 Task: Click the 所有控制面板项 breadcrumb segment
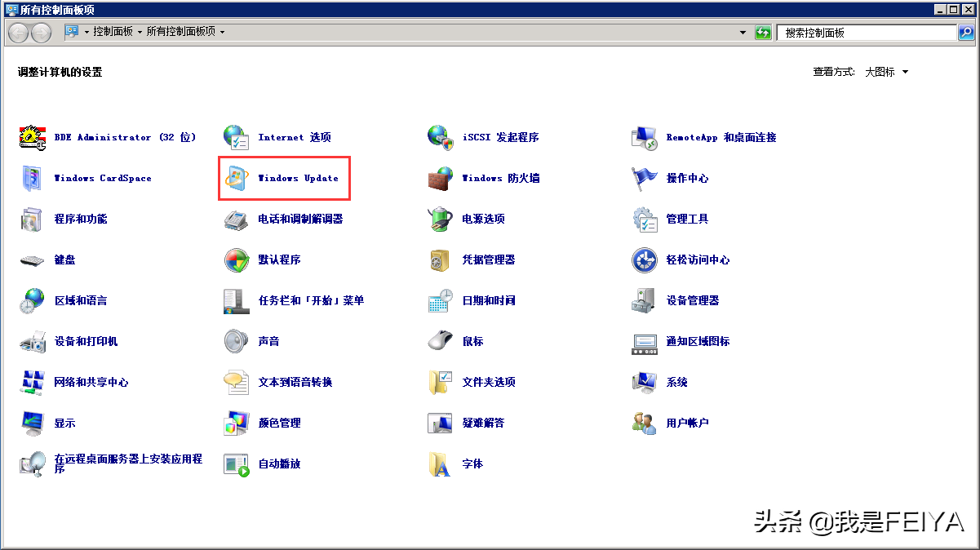(181, 32)
